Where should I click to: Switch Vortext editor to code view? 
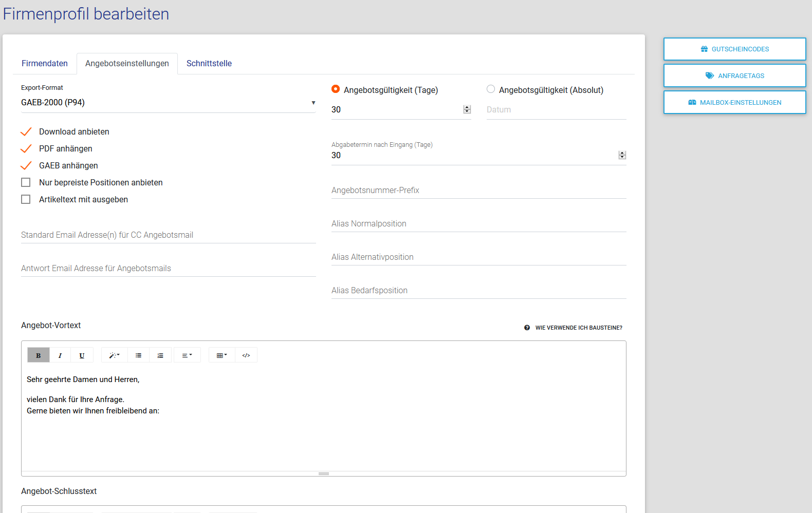click(246, 355)
